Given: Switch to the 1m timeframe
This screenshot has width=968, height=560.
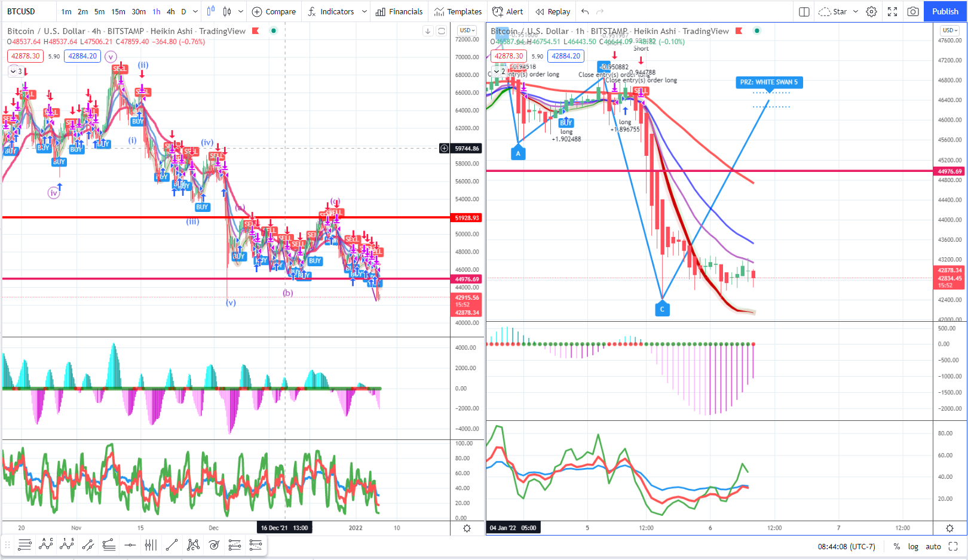Looking at the screenshot, I should coord(66,11).
